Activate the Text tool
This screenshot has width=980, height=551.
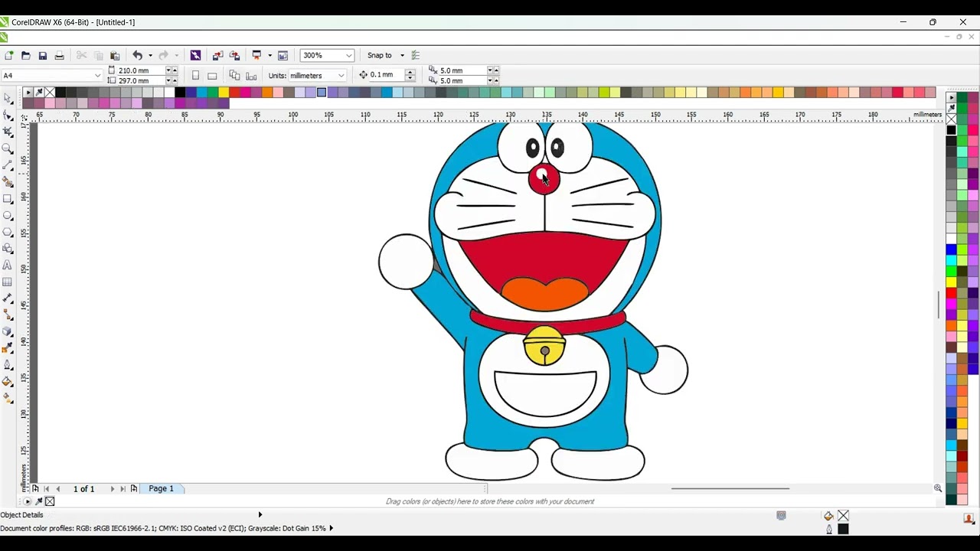pyautogui.click(x=8, y=265)
